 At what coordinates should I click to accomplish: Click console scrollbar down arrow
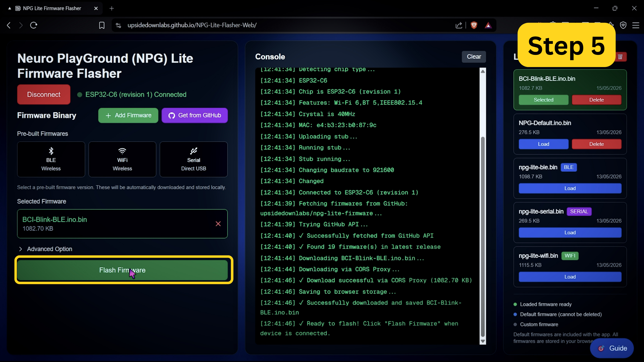pos(483,341)
